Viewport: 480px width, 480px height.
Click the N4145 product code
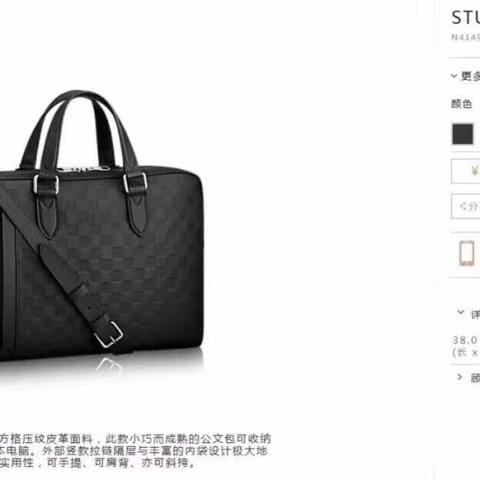tap(466, 37)
